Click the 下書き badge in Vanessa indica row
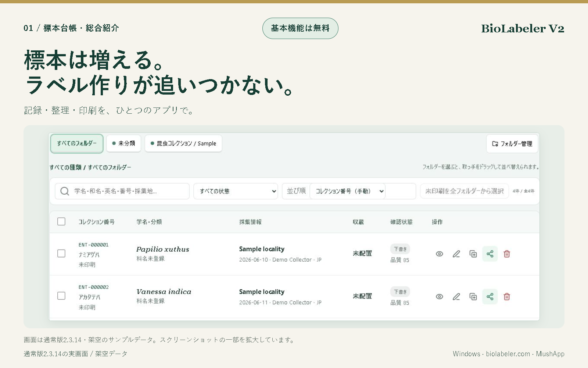 (x=400, y=292)
